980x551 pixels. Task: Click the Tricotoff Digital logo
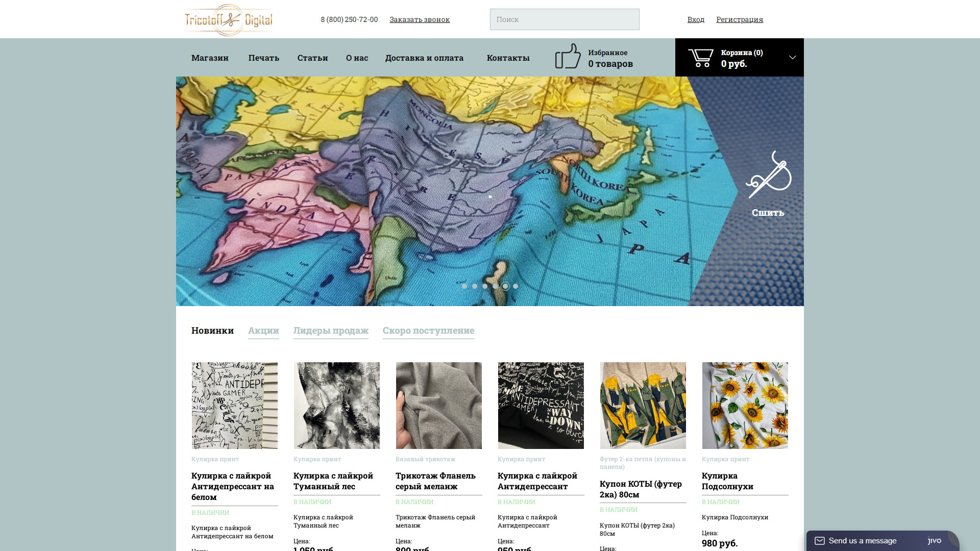coord(228,20)
